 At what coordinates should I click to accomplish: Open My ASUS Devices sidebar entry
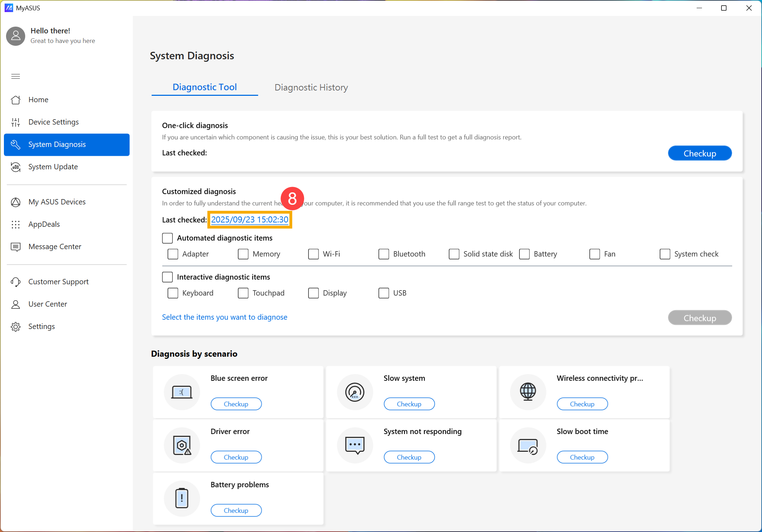click(x=67, y=202)
